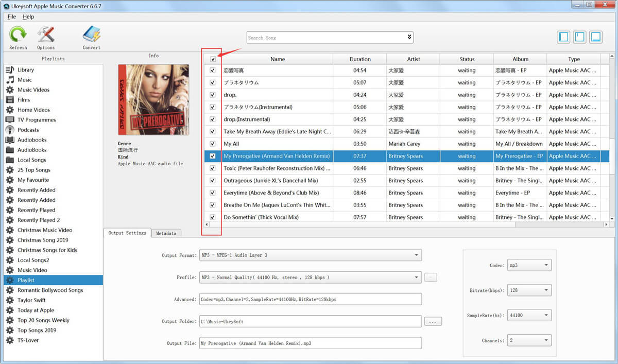The width and height of the screenshot is (618, 364).
Task: Uncheck the Breathe On Me checkbox
Action: point(213,205)
